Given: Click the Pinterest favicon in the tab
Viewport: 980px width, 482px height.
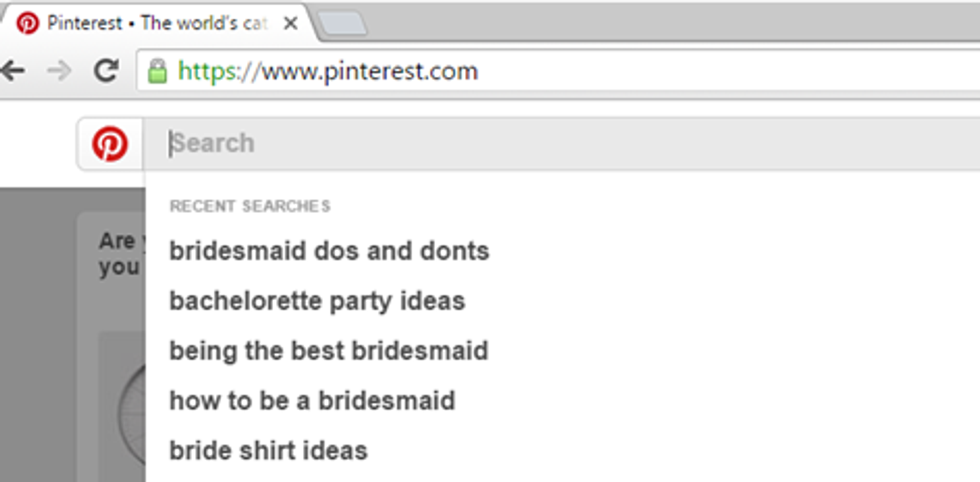Looking at the screenshot, I should (28, 23).
